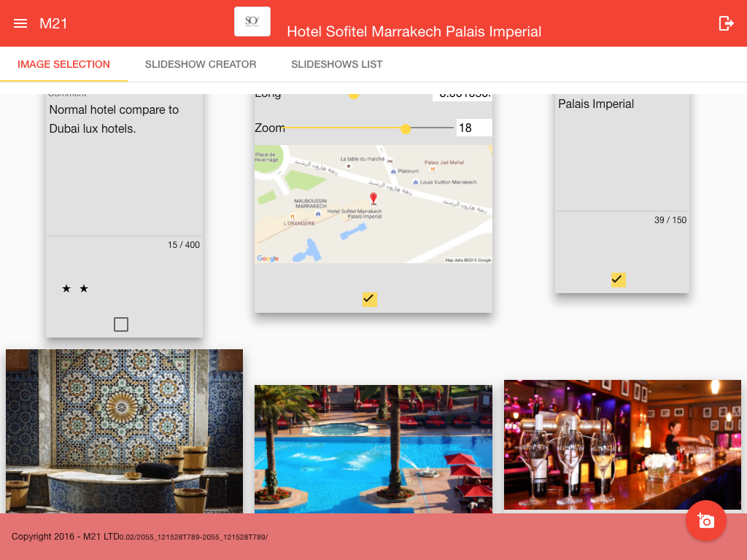Check the box under the comment card
747x560 pixels.
(121, 324)
